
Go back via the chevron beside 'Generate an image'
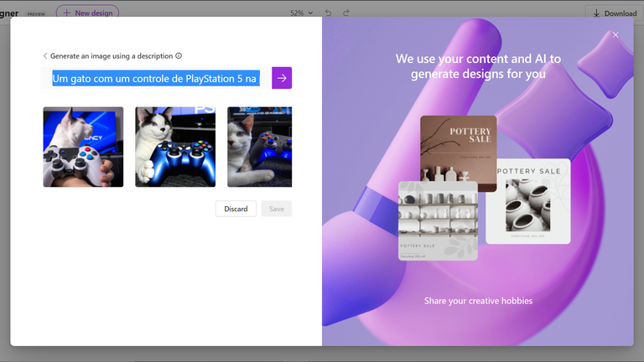point(45,56)
